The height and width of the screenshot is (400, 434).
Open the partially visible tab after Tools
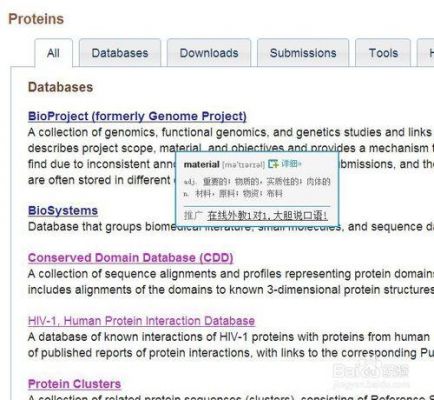tap(426, 53)
